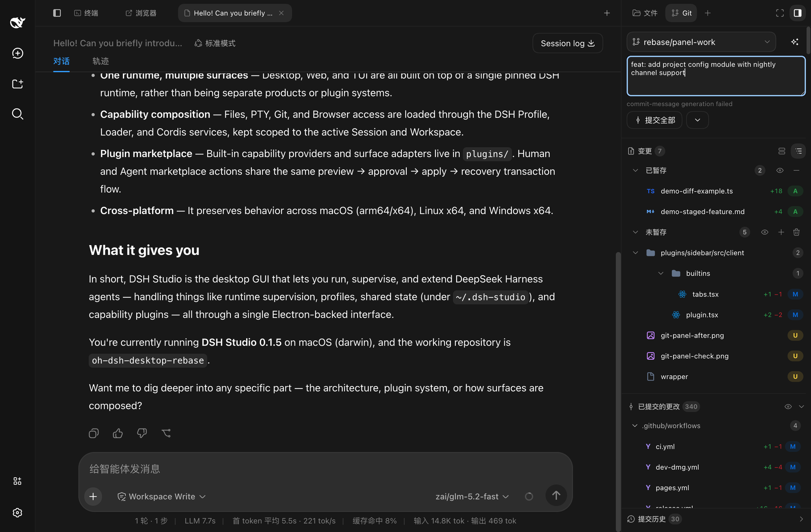Branch the conversation from this response

[x=166, y=433]
